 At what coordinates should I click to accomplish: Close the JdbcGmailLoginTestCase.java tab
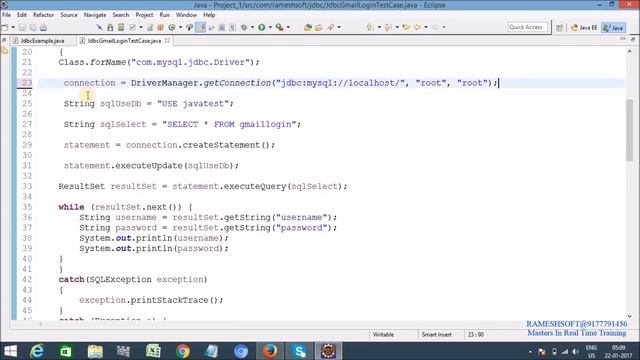(167, 41)
